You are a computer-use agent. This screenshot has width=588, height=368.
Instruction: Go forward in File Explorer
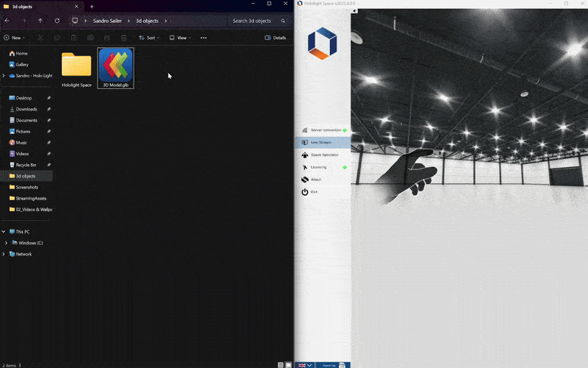24,21
